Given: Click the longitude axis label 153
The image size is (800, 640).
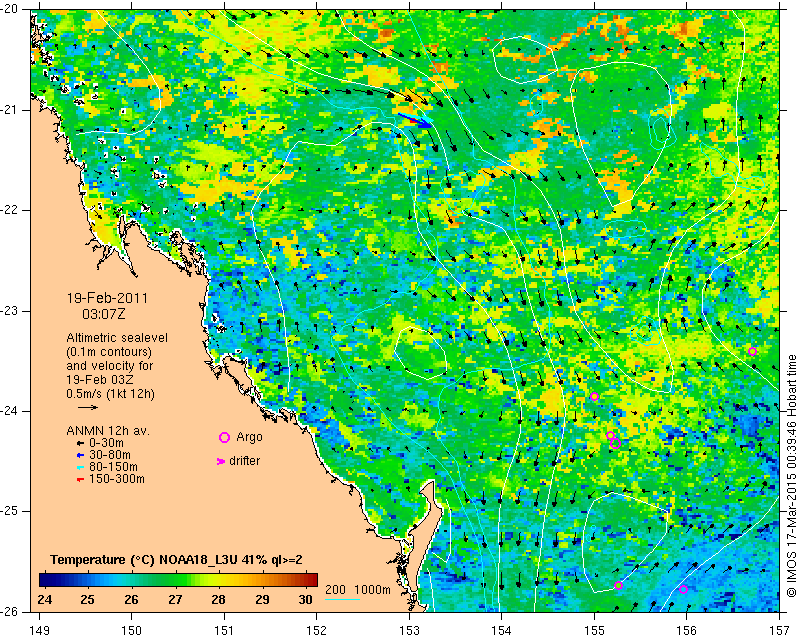Looking at the screenshot, I should point(409,631).
